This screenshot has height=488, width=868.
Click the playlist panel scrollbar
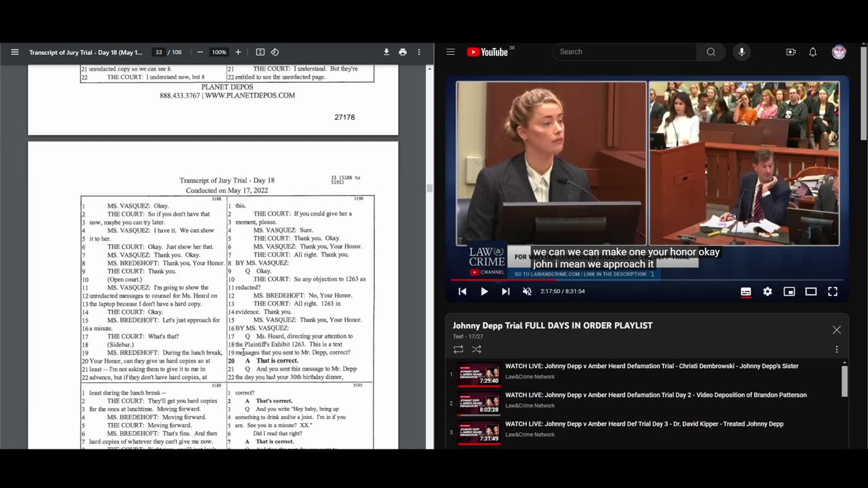(844, 381)
